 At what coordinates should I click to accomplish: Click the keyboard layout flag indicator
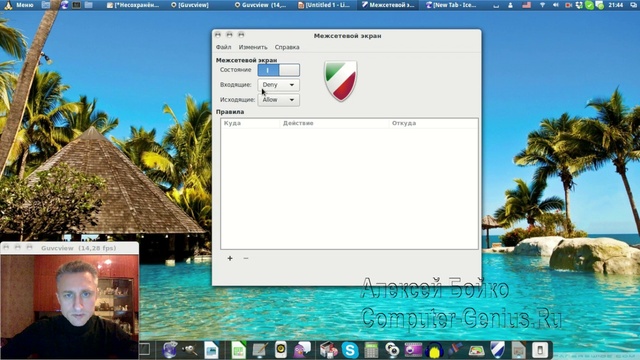coord(527,5)
